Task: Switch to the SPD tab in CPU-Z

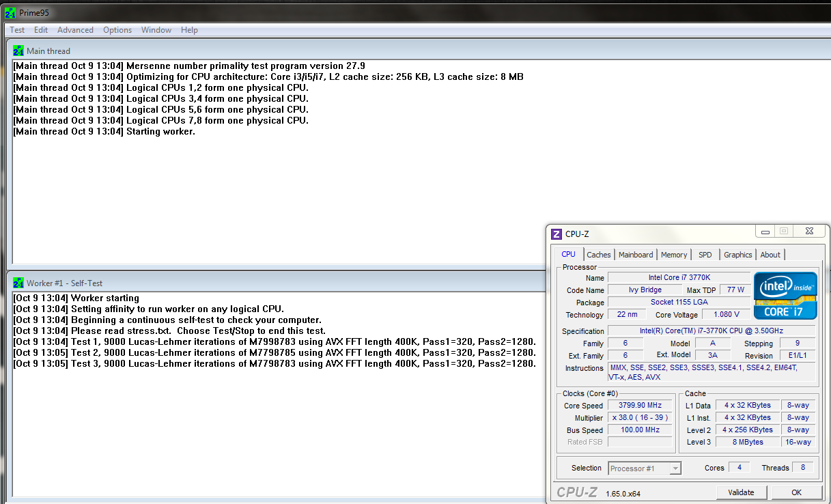Action: click(x=705, y=255)
